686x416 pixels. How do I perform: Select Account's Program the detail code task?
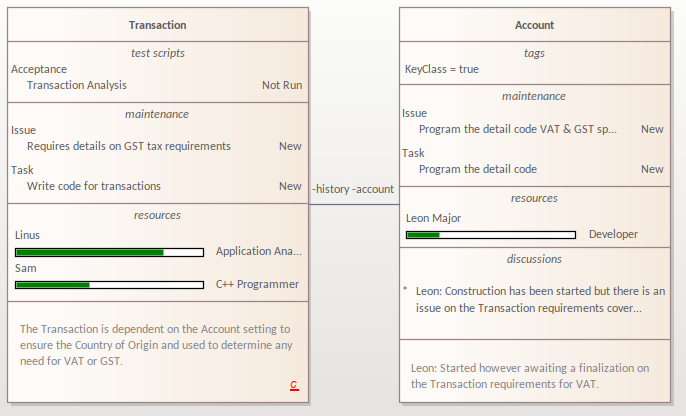(x=477, y=169)
